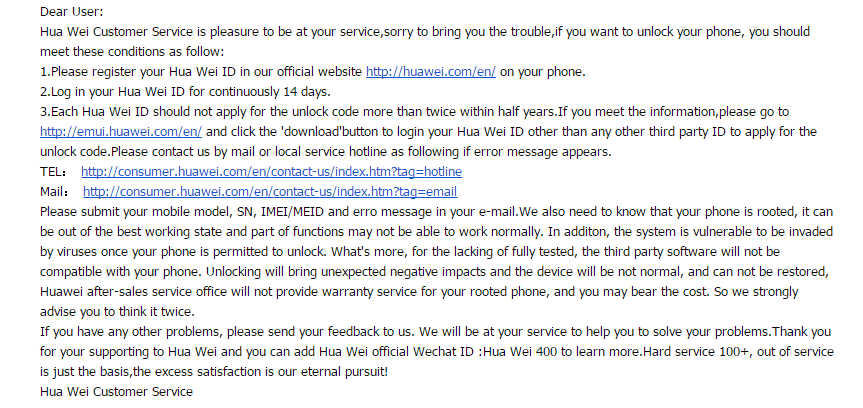
Task: Click the sentence starting 'Unlocking will bring unexpected'
Action: coord(517,272)
